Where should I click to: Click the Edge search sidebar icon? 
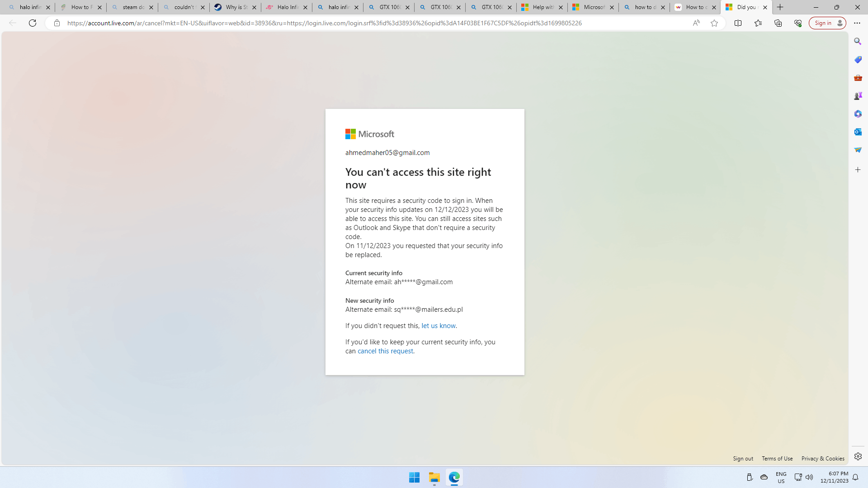pos(858,41)
